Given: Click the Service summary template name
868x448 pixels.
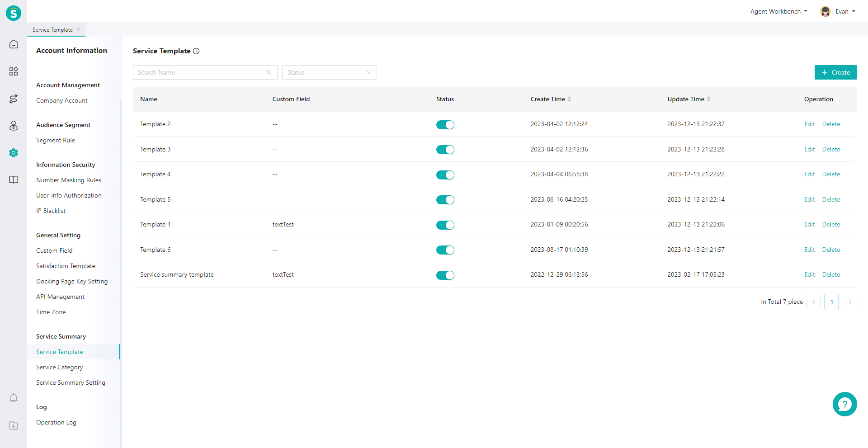Looking at the screenshot, I should [177, 274].
